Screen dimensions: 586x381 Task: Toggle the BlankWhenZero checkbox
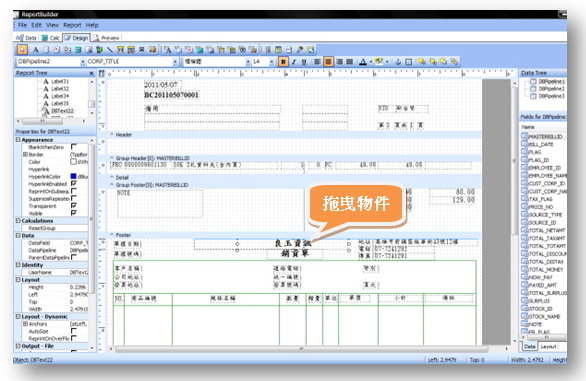tap(74, 147)
